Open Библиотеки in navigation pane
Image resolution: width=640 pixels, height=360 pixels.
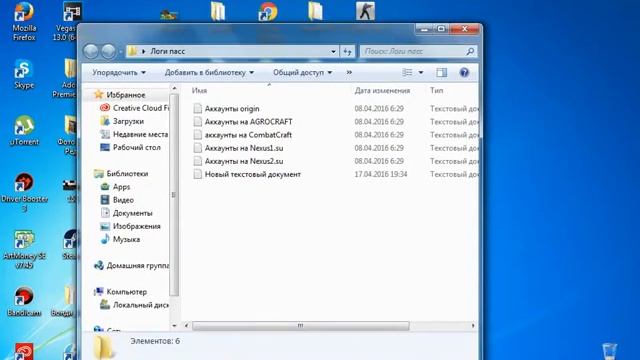pos(127,173)
